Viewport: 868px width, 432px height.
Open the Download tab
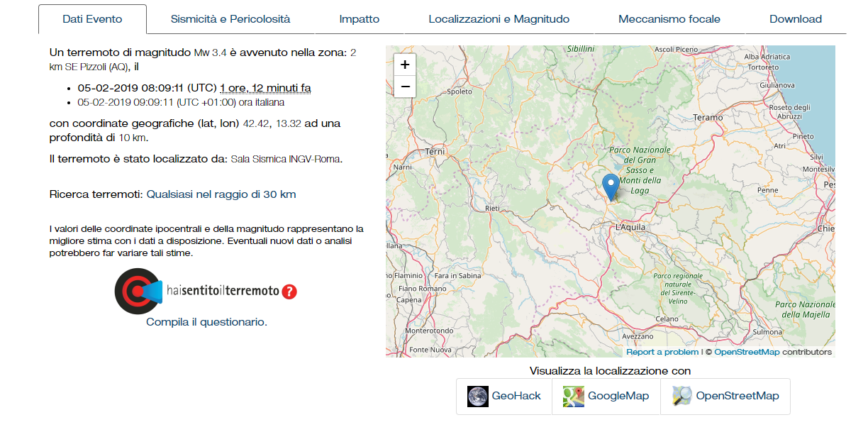coord(796,19)
